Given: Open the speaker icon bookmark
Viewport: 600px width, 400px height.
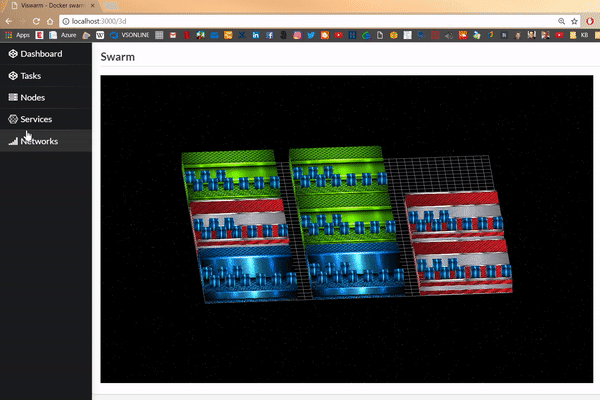Looking at the screenshot, I should pyautogui.click(x=449, y=35).
